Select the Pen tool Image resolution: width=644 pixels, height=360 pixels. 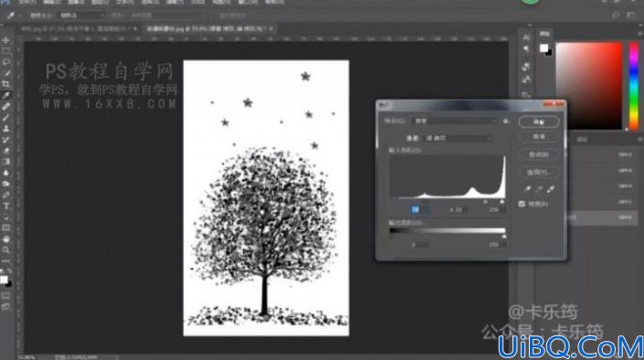pyautogui.click(x=5, y=196)
